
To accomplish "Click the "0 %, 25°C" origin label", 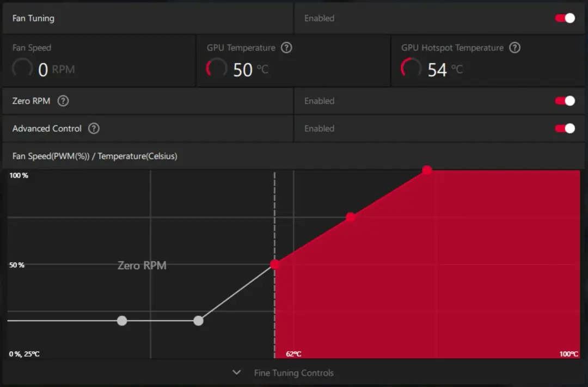I will pyautogui.click(x=24, y=354).
